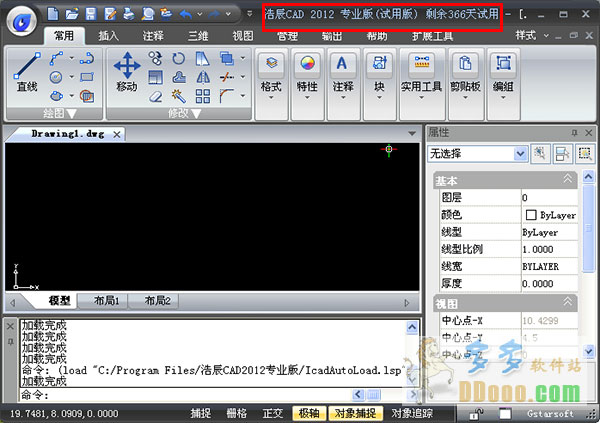Expand the 块 block panel dropdown
Screen dimensions: 600x423
[x=379, y=98]
